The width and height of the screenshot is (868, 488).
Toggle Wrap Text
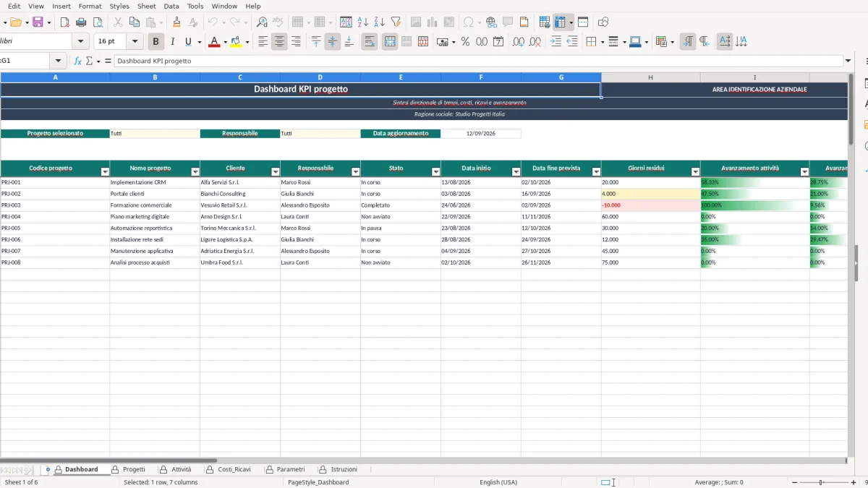click(370, 42)
